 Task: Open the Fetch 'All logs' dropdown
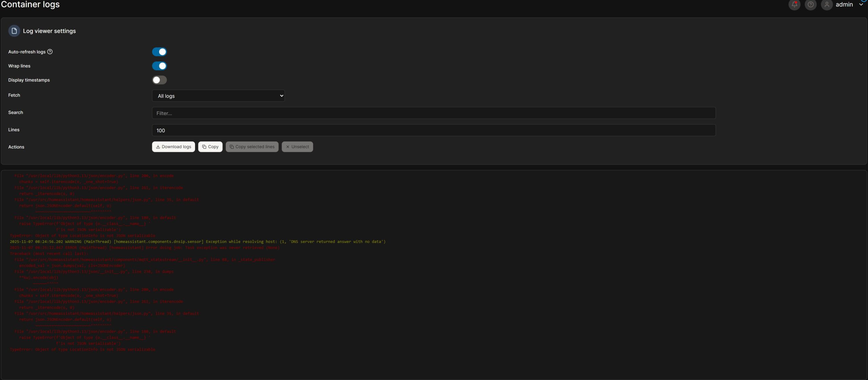click(x=218, y=96)
